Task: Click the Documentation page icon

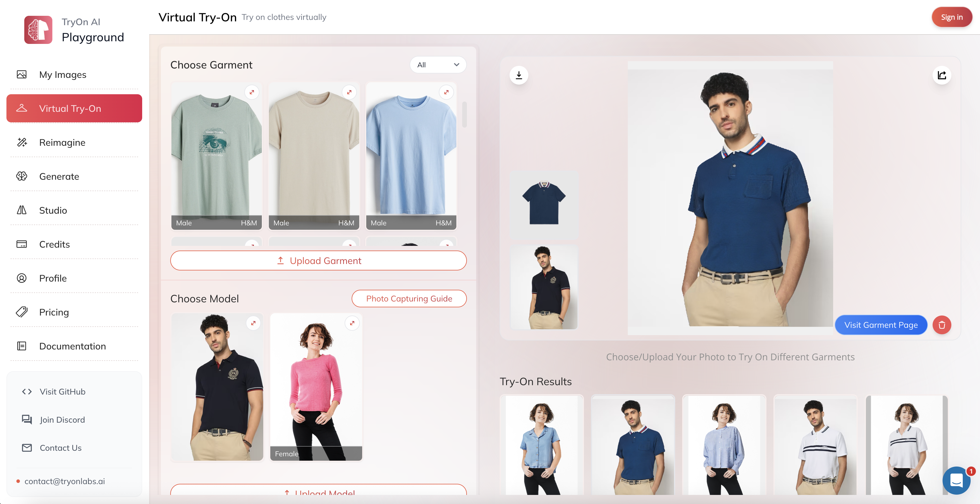Action: click(22, 346)
